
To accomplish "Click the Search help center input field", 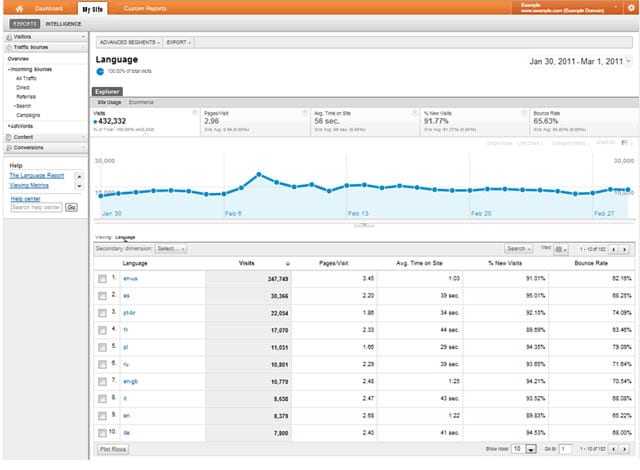I will (36, 207).
